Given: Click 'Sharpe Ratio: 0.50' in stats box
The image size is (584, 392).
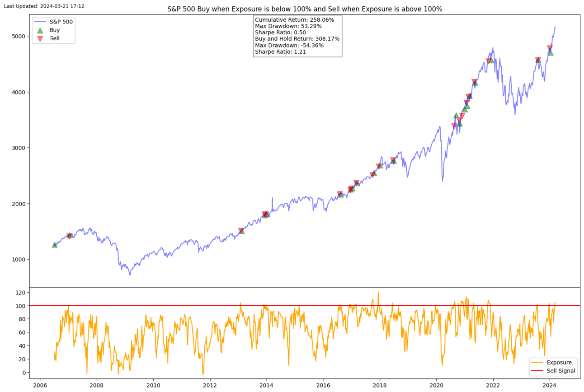Looking at the screenshot, I should (281, 33).
